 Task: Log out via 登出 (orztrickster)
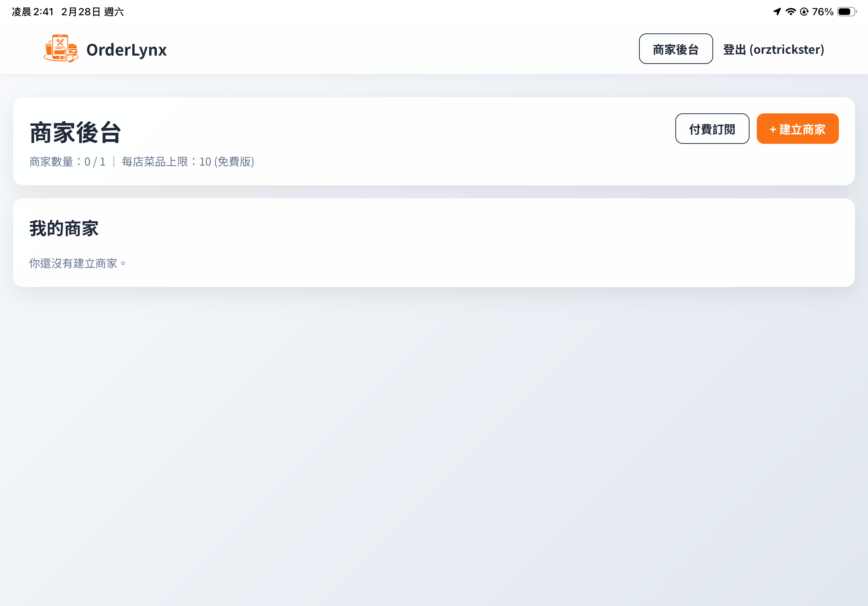[773, 49]
